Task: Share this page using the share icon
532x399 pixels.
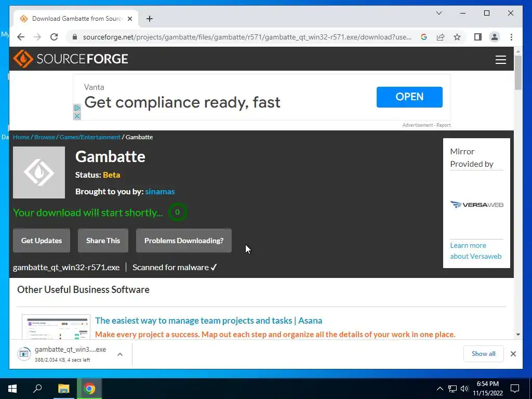Action: pyautogui.click(x=441, y=37)
